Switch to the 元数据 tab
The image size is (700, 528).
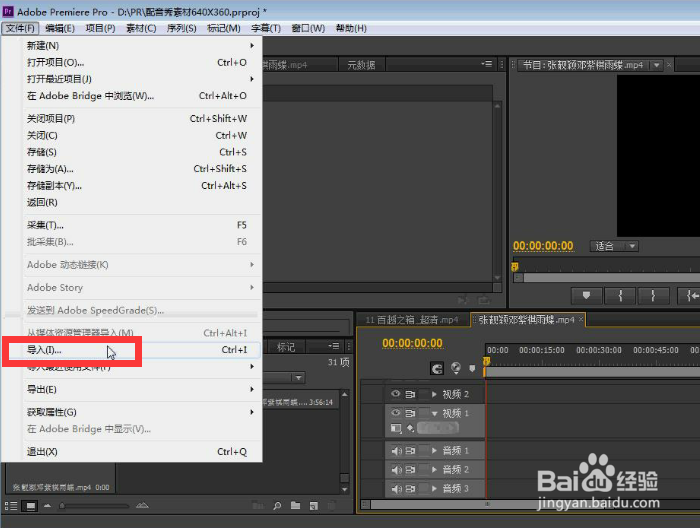pos(361,65)
